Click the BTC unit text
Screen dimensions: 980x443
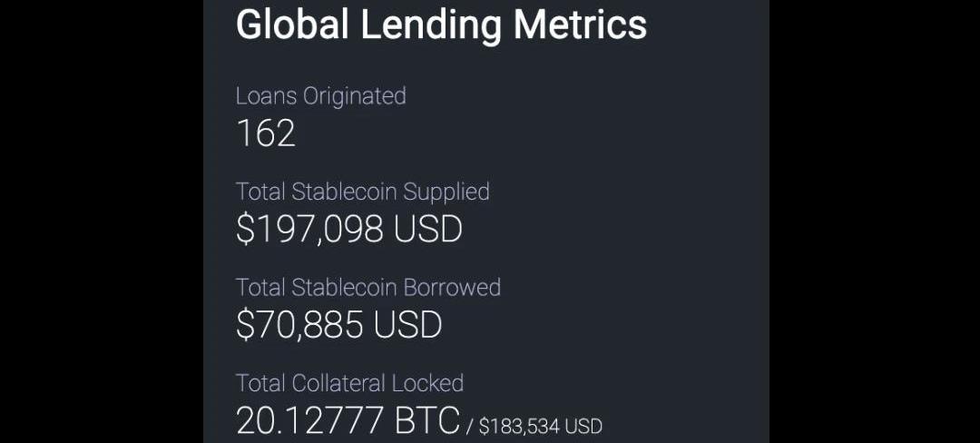[x=427, y=421]
